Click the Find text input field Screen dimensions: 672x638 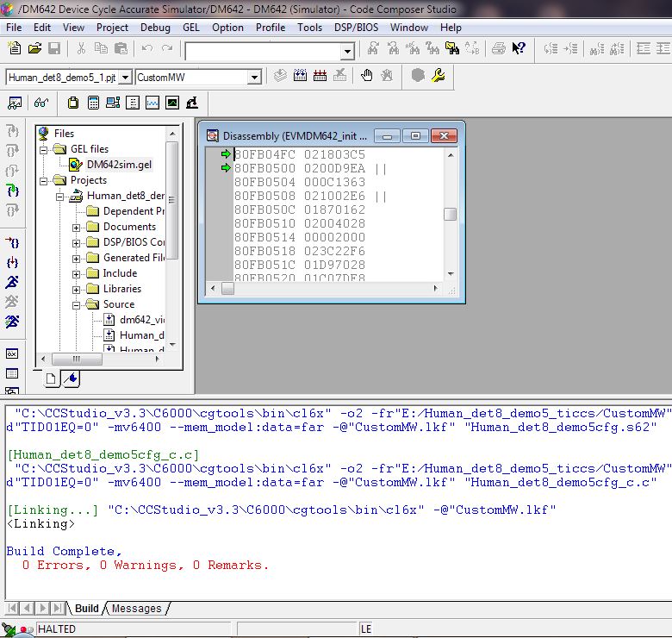264,52
